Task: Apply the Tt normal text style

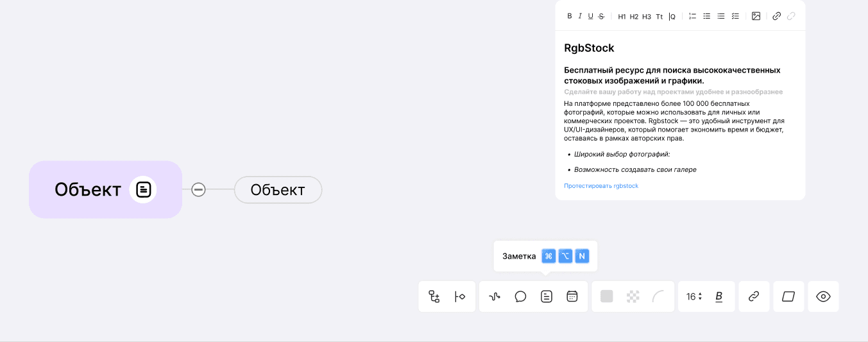Action: point(660,17)
